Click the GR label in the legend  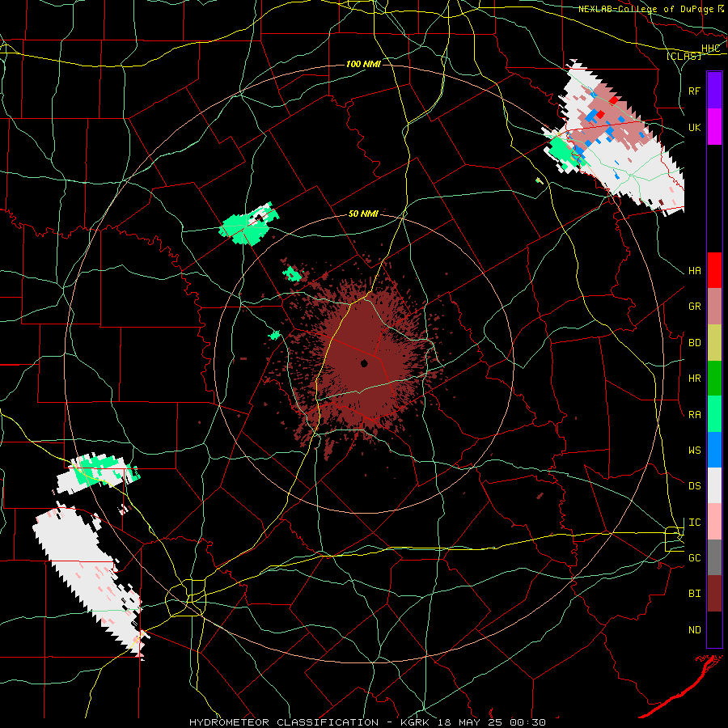click(695, 307)
